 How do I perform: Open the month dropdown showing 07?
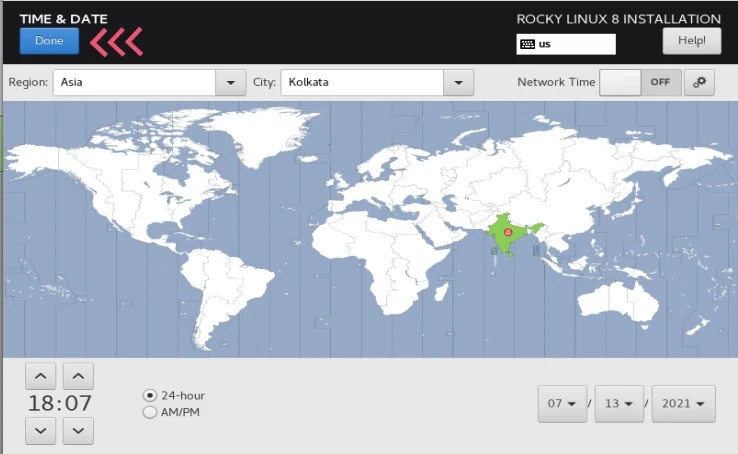562,404
